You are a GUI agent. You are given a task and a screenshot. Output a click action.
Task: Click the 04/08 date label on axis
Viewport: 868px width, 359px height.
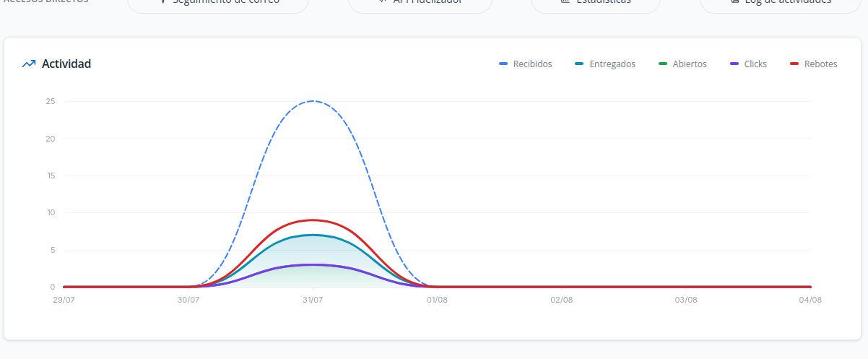[x=810, y=300]
